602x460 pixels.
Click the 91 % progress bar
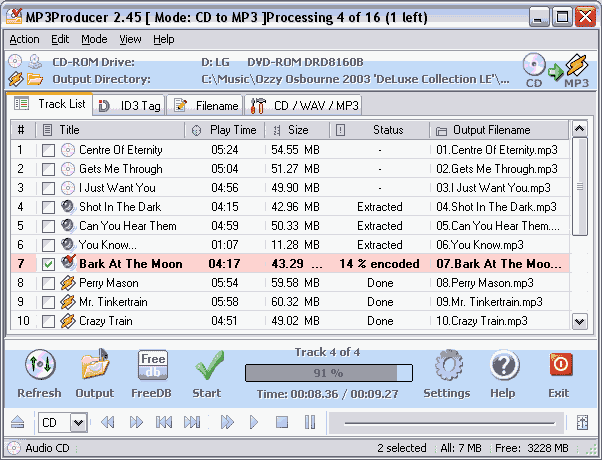[x=329, y=373]
